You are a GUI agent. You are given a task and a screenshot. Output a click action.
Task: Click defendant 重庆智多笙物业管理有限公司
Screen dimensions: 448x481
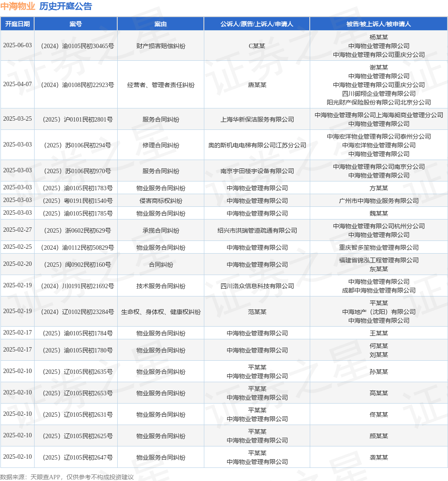point(378,247)
